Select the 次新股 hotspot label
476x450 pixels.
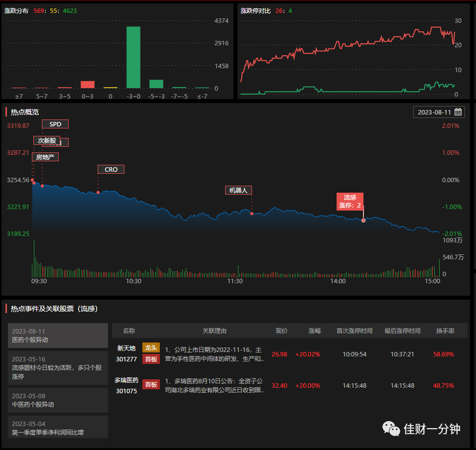pyautogui.click(x=47, y=140)
